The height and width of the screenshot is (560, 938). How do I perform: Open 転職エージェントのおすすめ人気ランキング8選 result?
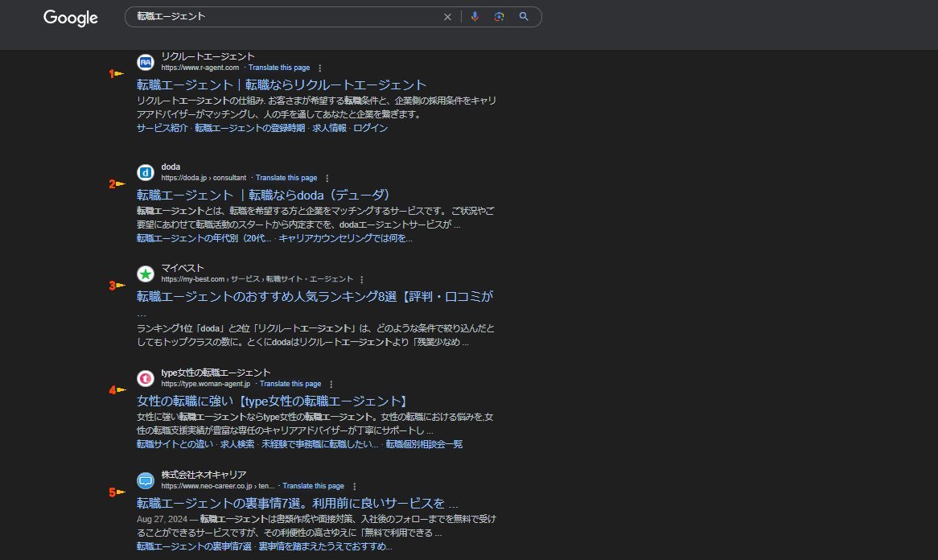(x=315, y=297)
